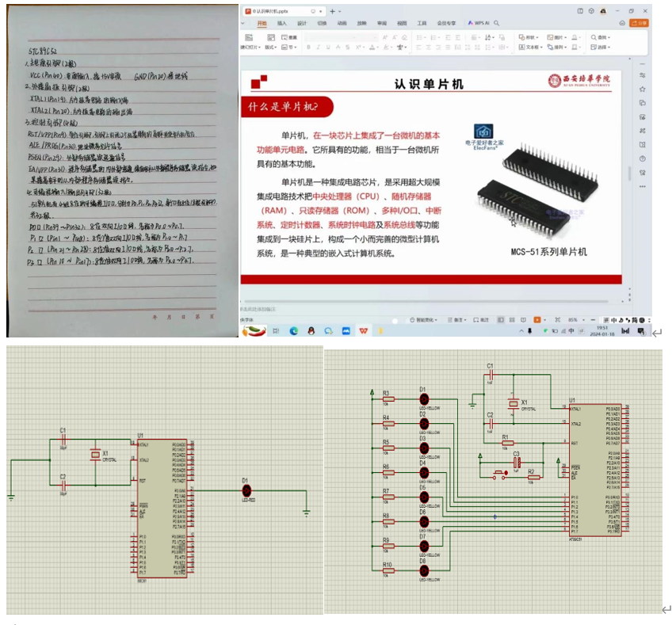Click the Bold formatting icon
Viewport: 672px width, 625px height.
(308, 48)
